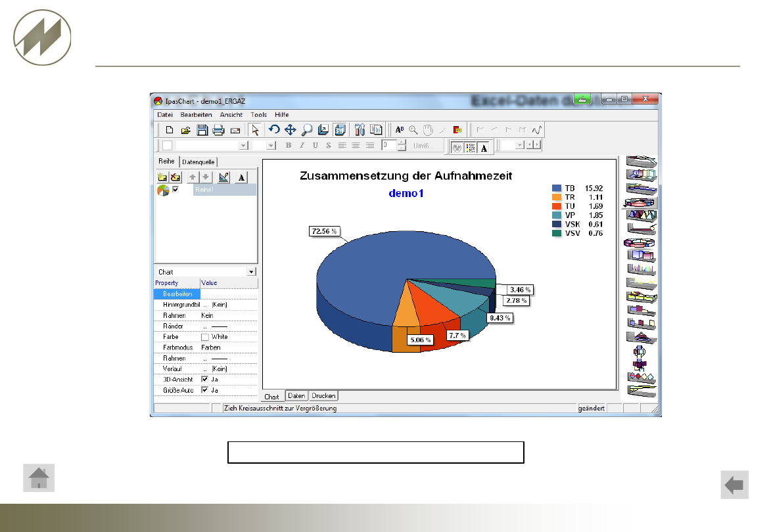This screenshot has height=532, width=769.
Task: Align text left in format bar
Action: (342, 146)
